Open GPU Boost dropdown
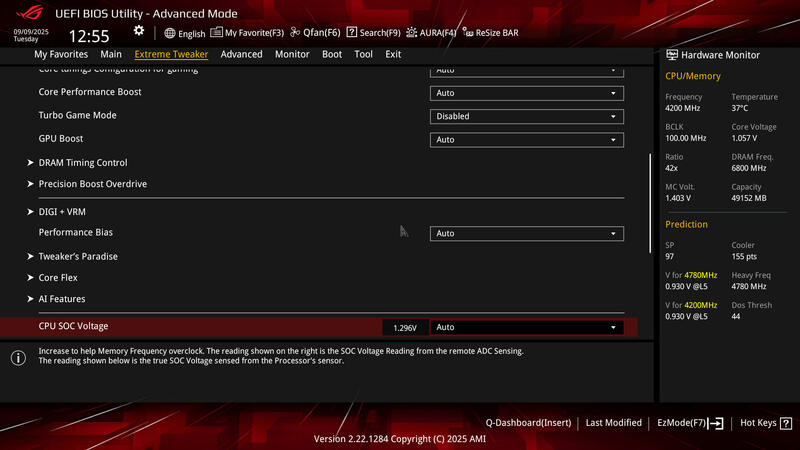 pos(527,140)
